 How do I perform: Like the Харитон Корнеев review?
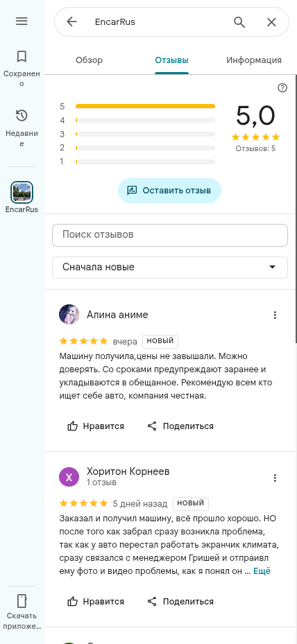tap(96, 601)
